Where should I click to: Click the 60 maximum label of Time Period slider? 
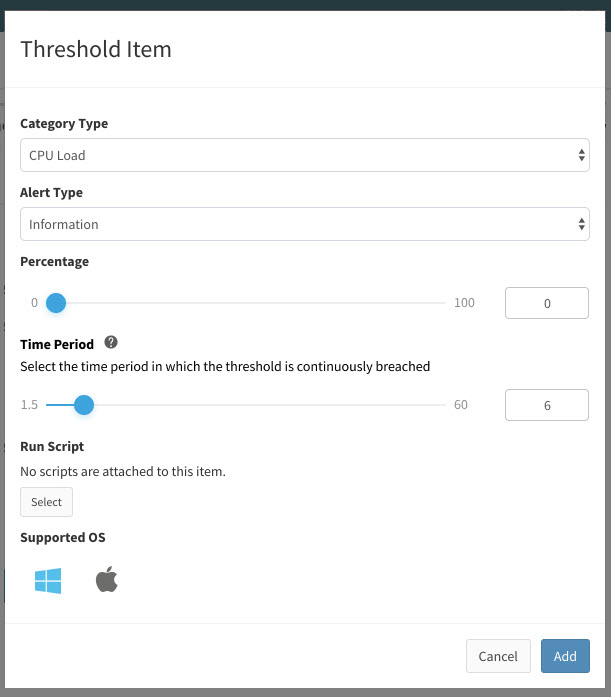pos(461,405)
